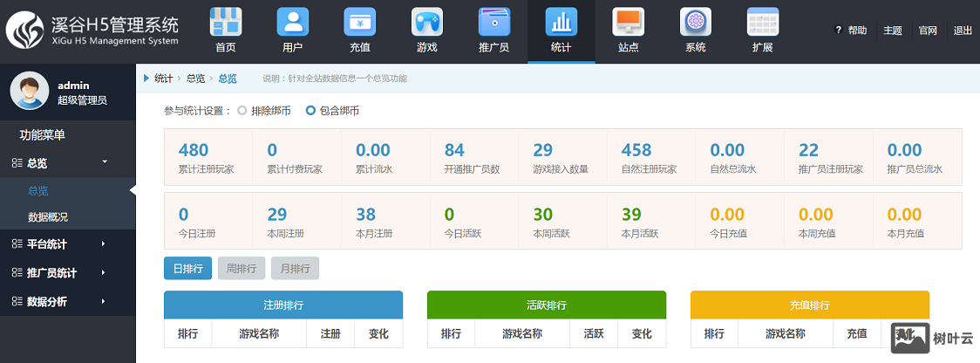980x363 pixels.
Task: Open the 首页 home storefront icon
Action: 226,22
